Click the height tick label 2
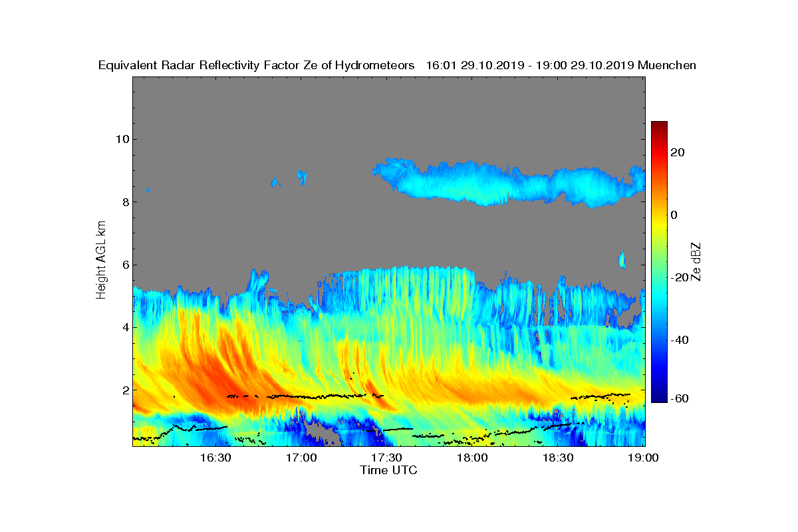The width and height of the screenshot is (798, 532). coord(124,390)
